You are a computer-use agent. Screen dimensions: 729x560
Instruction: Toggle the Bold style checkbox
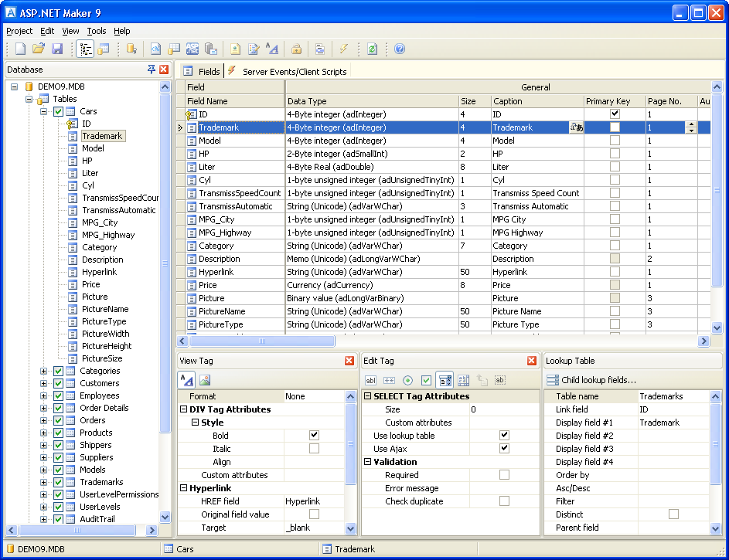(x=314, y=435)
